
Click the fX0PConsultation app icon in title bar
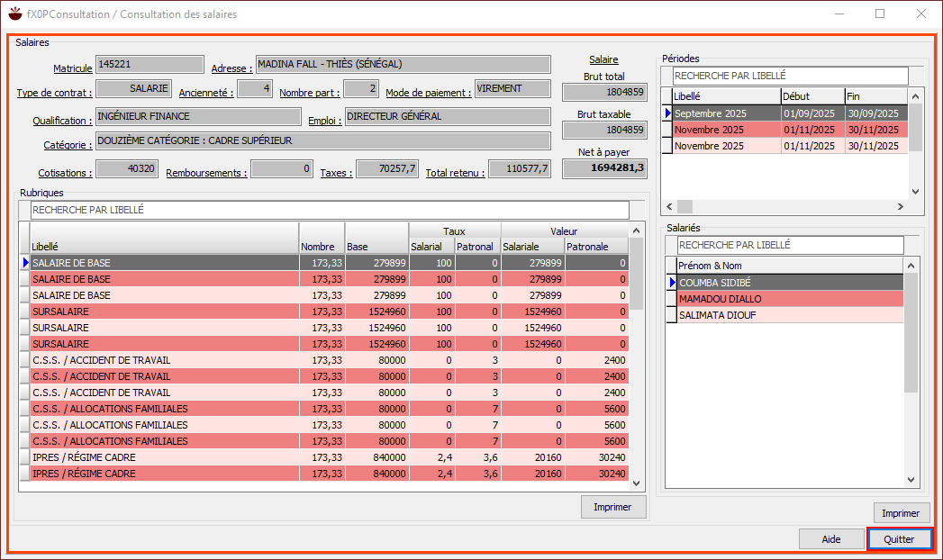pyautogui.click(x=14, y=14)
